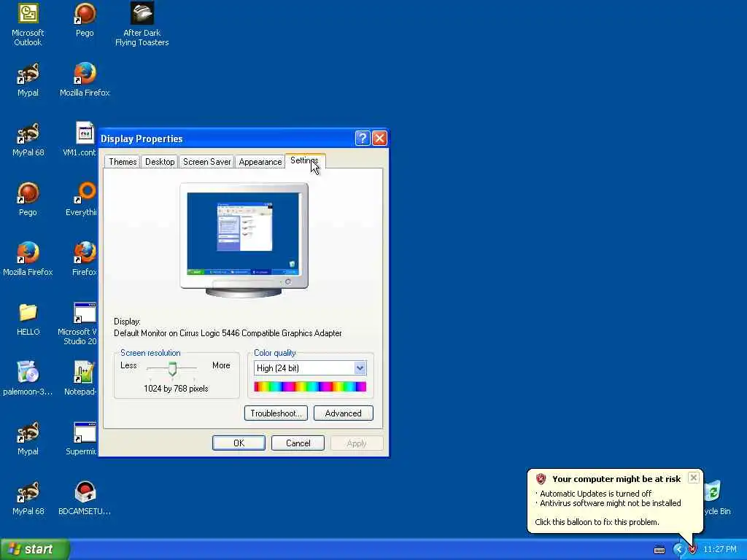Click the Screen resolution slider handle

[x=172, y=368]
